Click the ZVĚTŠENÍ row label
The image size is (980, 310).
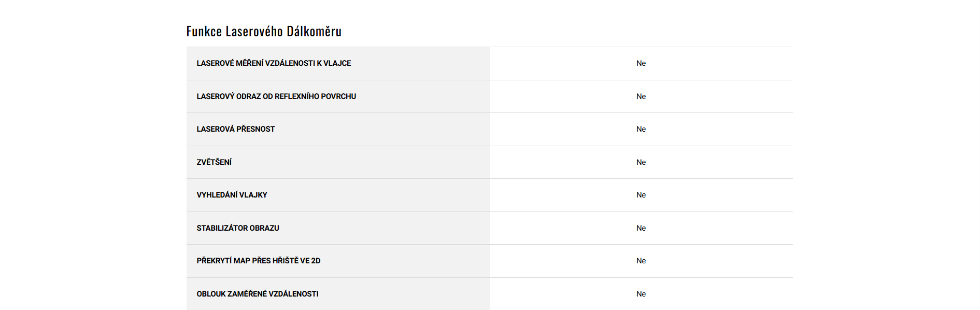[x=214, y=162]
